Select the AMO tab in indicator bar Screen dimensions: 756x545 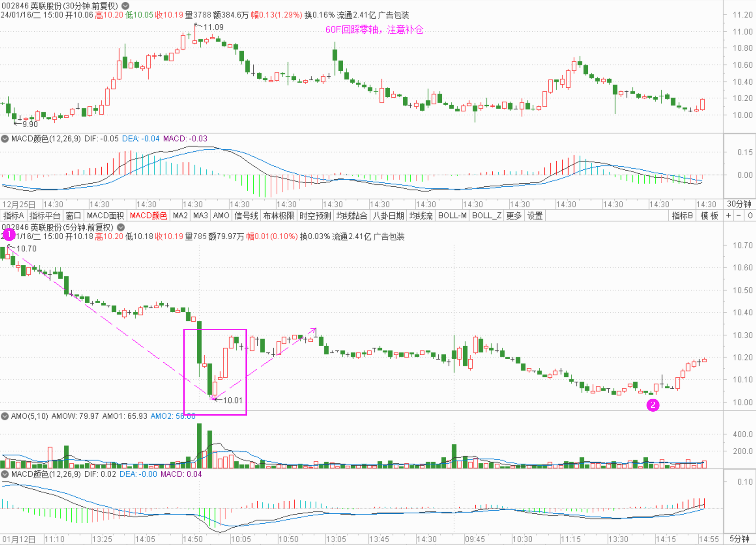coord(221,215)
